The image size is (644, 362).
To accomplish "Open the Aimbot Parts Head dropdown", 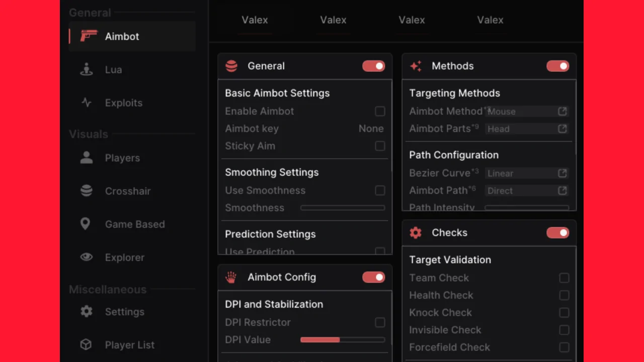I will pyautogui.click(x=527, y=129).
